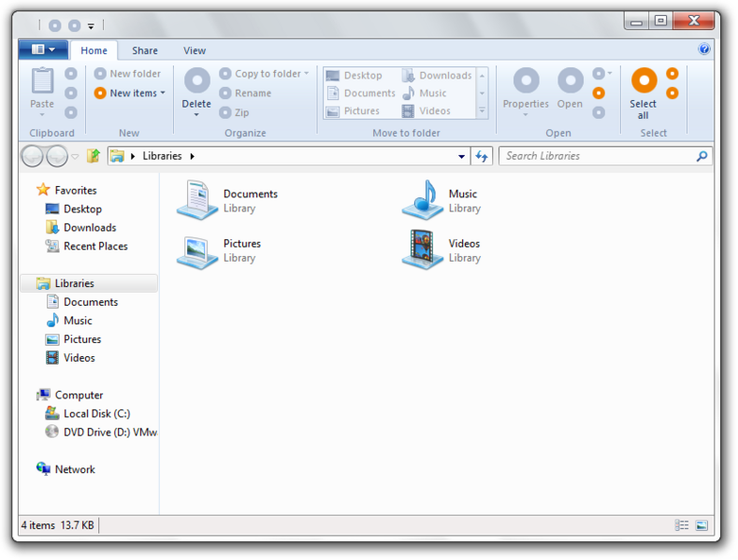
Task: Click the search magnifier icon
Action: coord(702,156)
